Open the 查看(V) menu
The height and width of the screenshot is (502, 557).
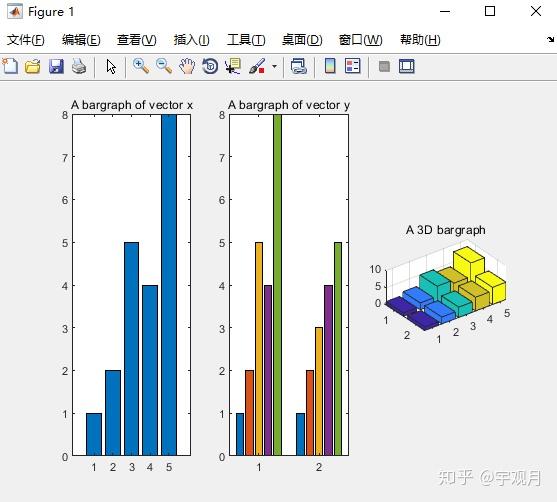(x=137, y=39)
